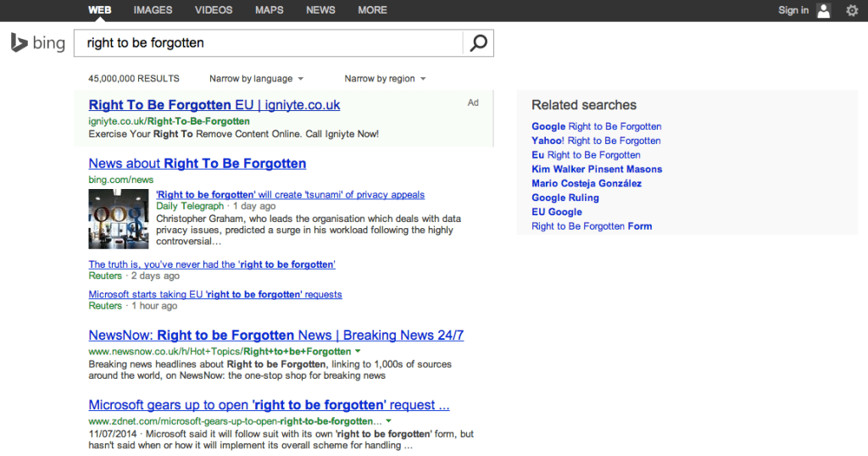The width and height of the screenshot is (868, 456).
Task: Click the magnifying glass search button
Action: (478, 43)
